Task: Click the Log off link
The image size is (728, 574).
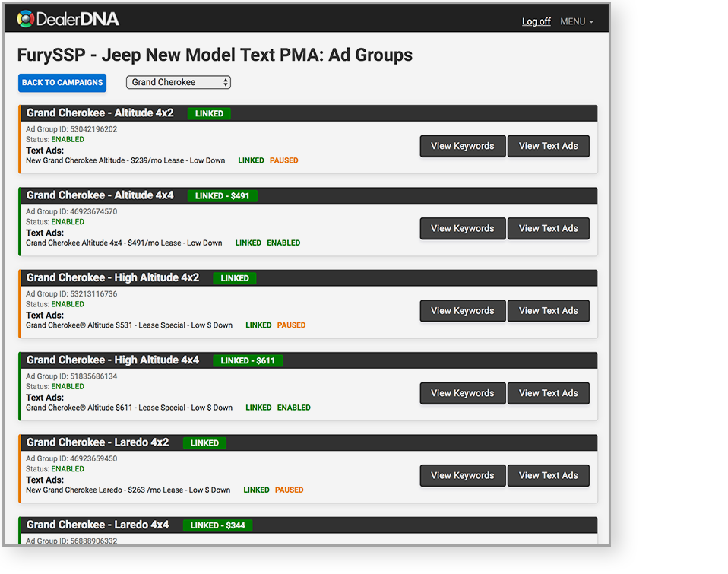Action: pyautogui.click(x=536, y=21)
